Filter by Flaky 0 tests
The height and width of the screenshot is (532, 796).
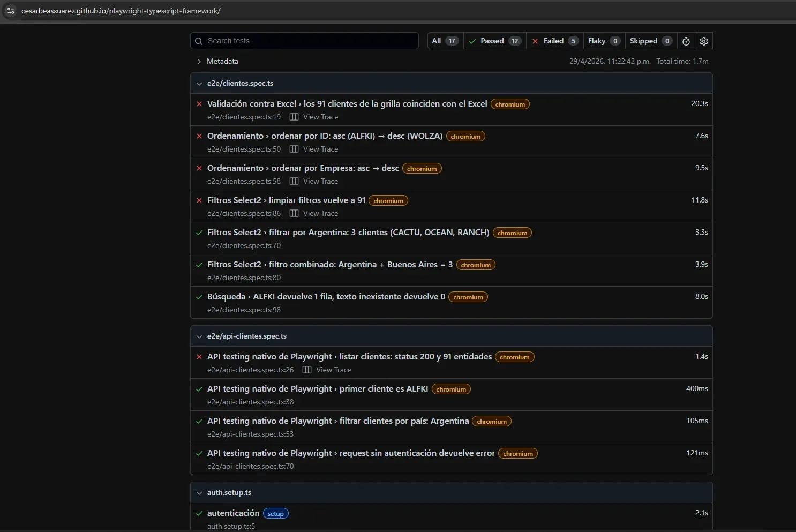click(x=604, y=41)
